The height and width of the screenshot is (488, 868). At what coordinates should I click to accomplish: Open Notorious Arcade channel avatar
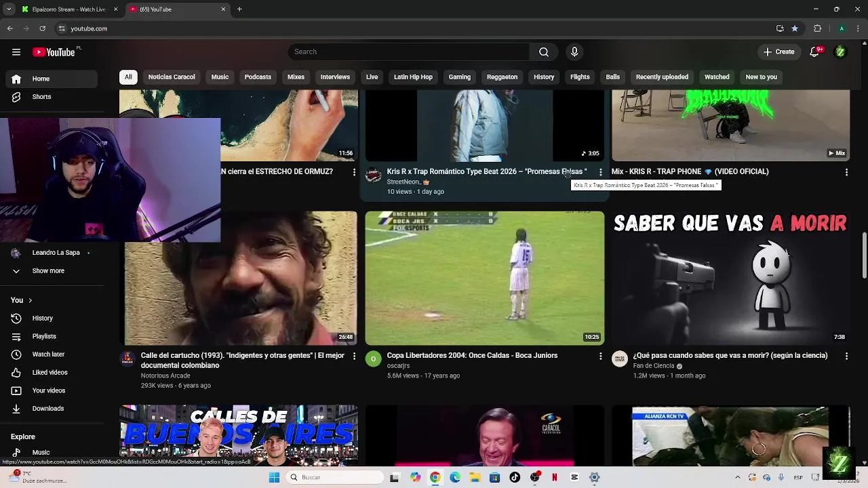[127, 359]
